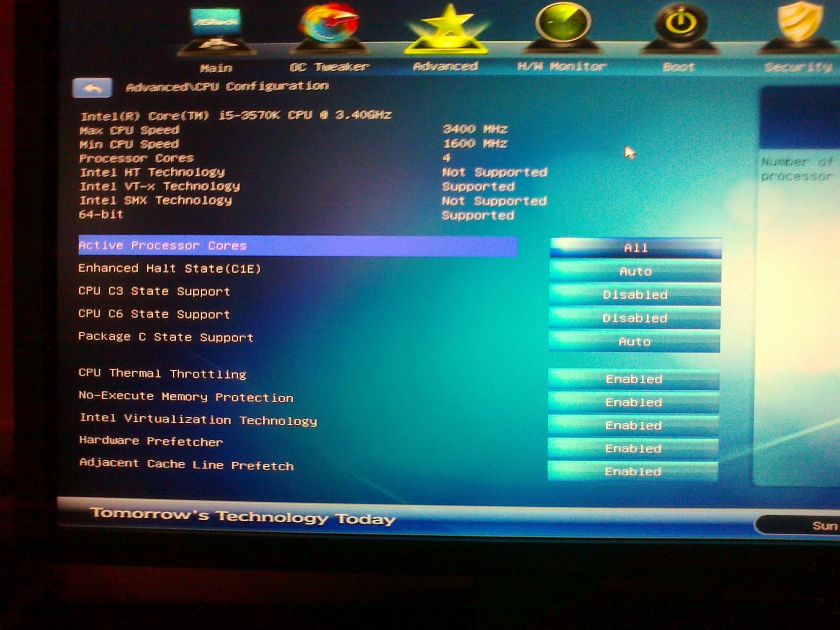Click the 1600 MHz value
The height and width of the screenshot is (630, 840).
pos(475,144)
